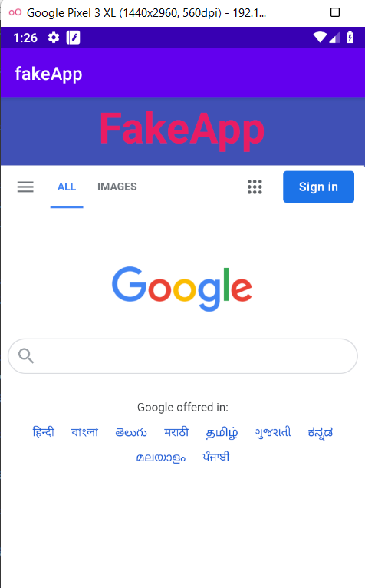The width and height of the screenshot is (365, 588).
Task: Maximize the emulator window
Action: coord(335,12)
